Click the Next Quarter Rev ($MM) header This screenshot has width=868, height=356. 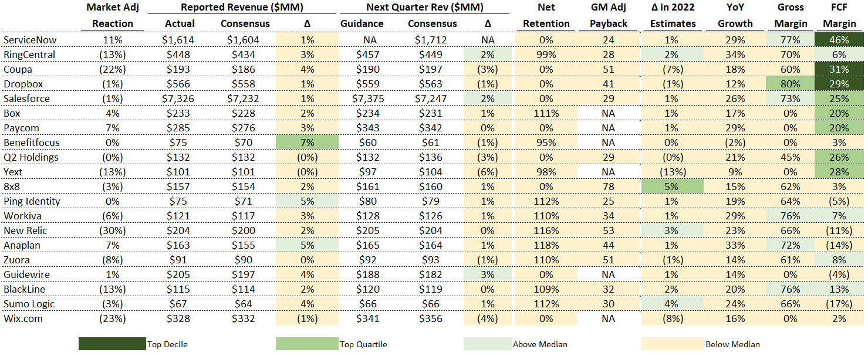click(425, 7)
